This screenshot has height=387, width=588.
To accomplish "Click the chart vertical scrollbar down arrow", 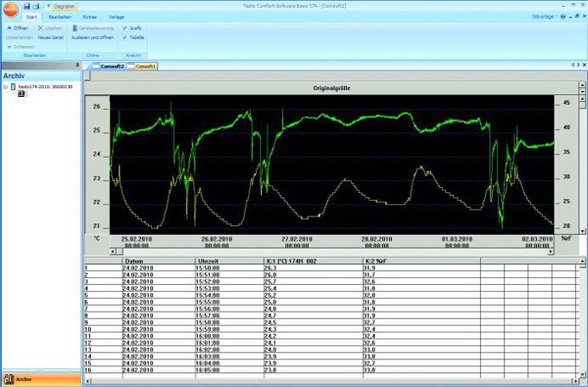I will point(582,231).
